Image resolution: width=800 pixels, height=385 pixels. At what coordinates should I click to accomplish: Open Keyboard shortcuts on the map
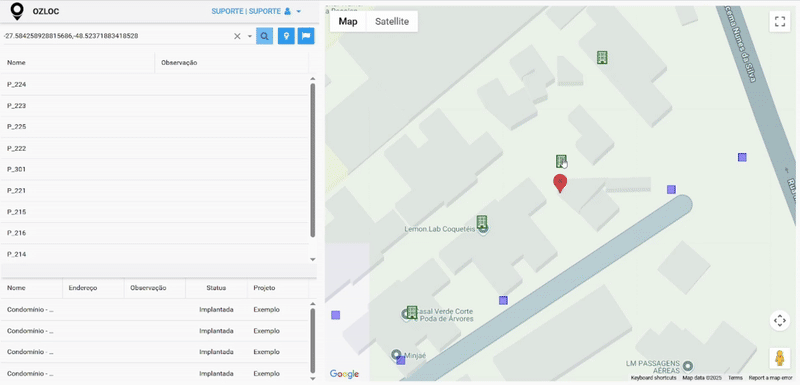(x=654, y=378)
